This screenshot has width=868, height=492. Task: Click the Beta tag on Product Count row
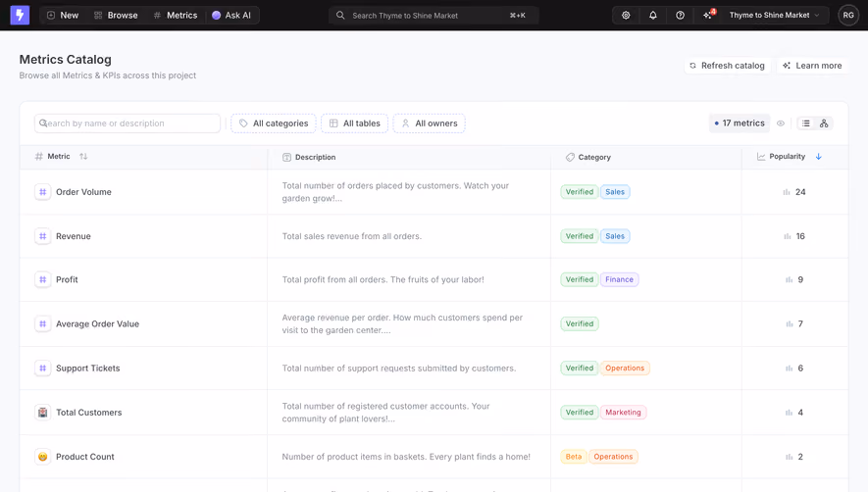point(574,457)
